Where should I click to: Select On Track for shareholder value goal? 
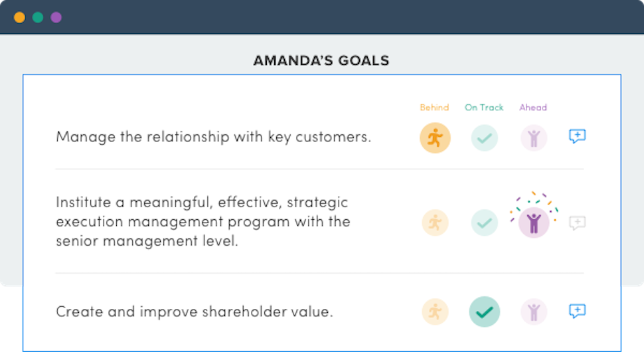tap(485, 311)
